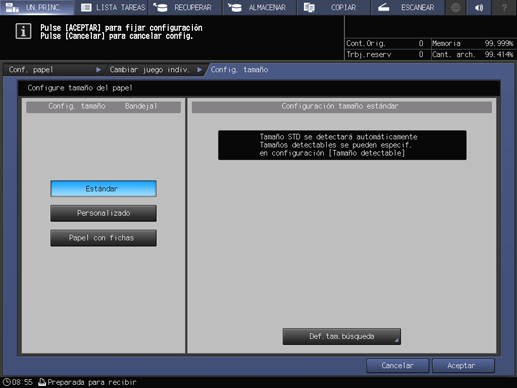This screenshot has width=517, height=388.
Task: Click the Configuración tamaño estándar header
Action: coord(342,107)
